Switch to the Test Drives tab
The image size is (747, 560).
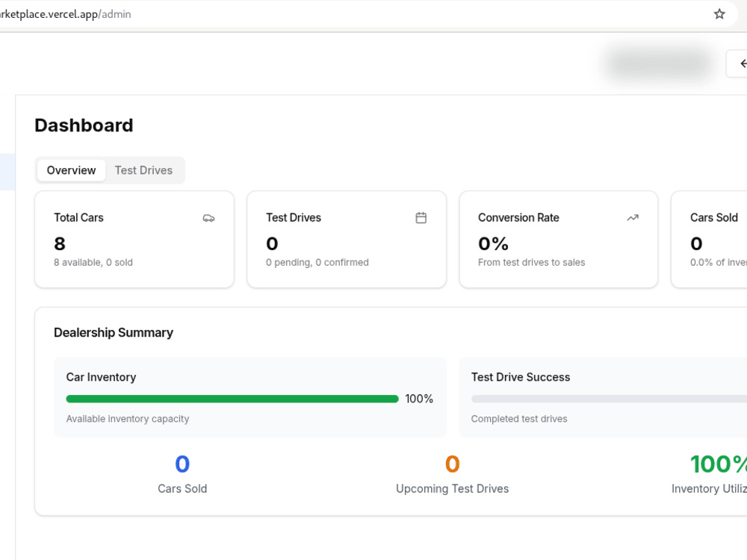tap(143, 170)
